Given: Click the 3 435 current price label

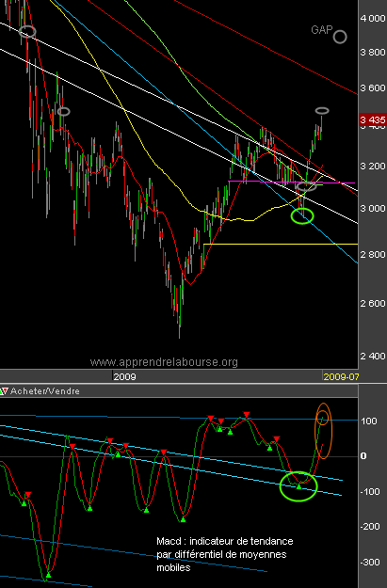Looking at the screenshot, I should pos(373,119).
